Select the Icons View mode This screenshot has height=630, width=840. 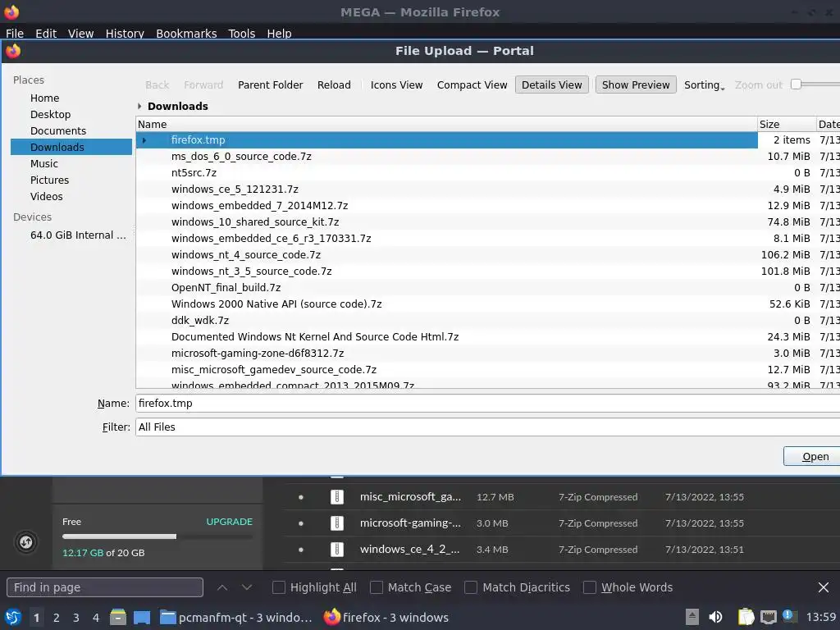click(x=396, y=84)
